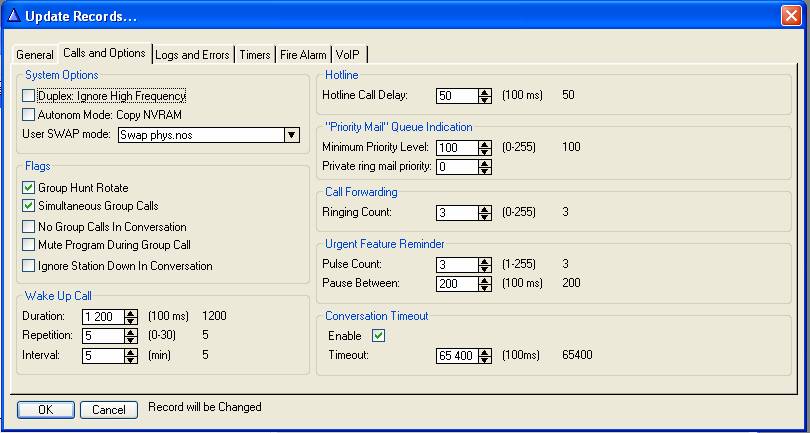The image size is (810, 433).
Task: Go to the VoIP tab
Action: point(349,55)
